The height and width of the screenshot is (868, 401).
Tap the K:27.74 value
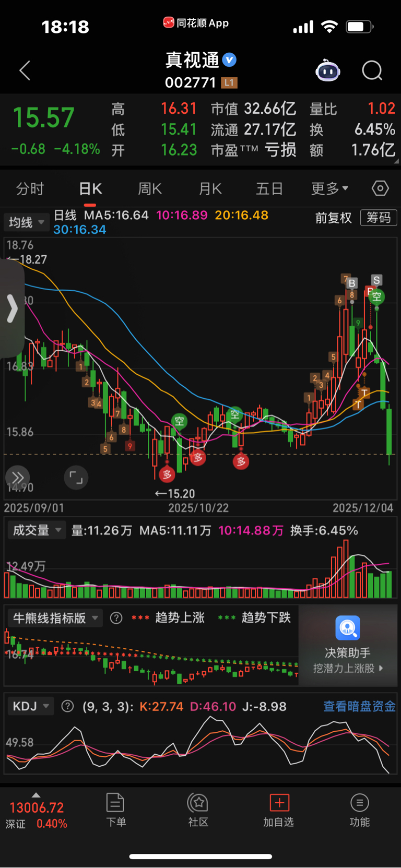pyautogui.click(x=161, y=706)
